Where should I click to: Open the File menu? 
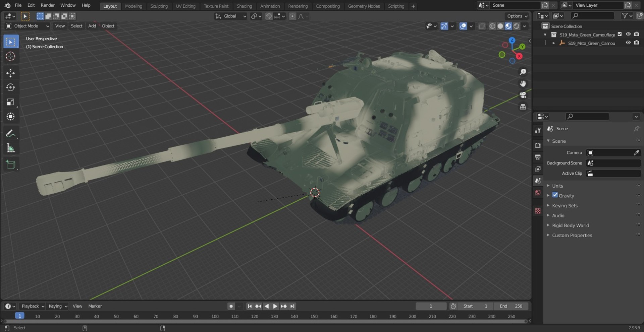click(18, 5)
